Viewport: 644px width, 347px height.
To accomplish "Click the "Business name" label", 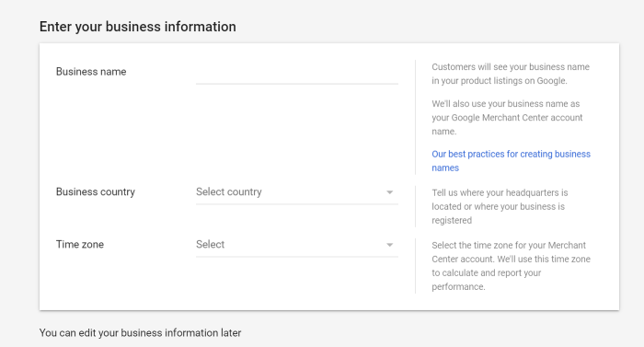I will [x=91, y=72].
